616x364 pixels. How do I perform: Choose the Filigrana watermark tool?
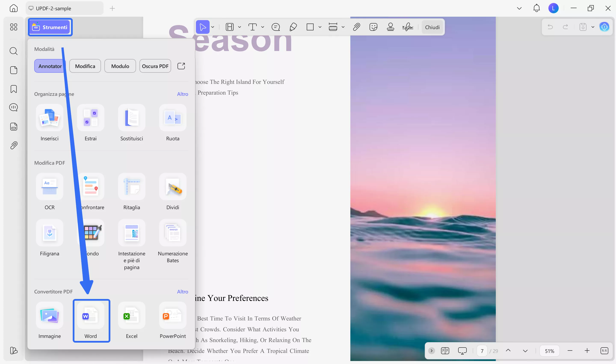pos(50,233)
